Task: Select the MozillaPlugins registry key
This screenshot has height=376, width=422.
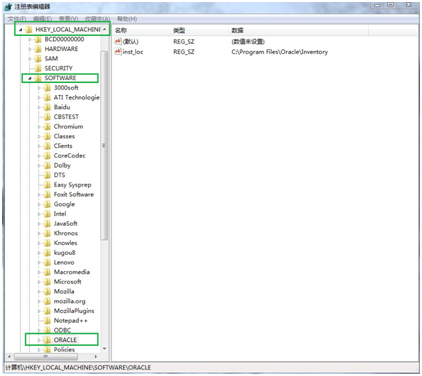Action: click(x=74, y=311)
